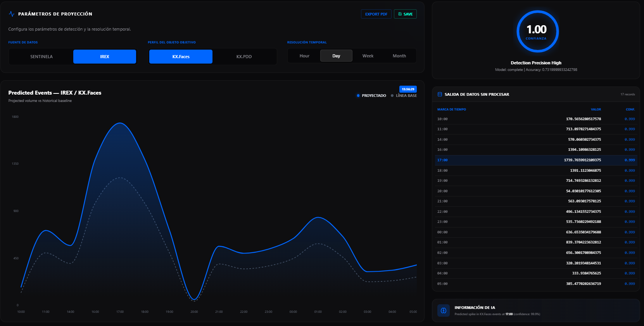Click the value 54.03010177612305
This screenshot has height=326, width=644.
tap(584, 191)
